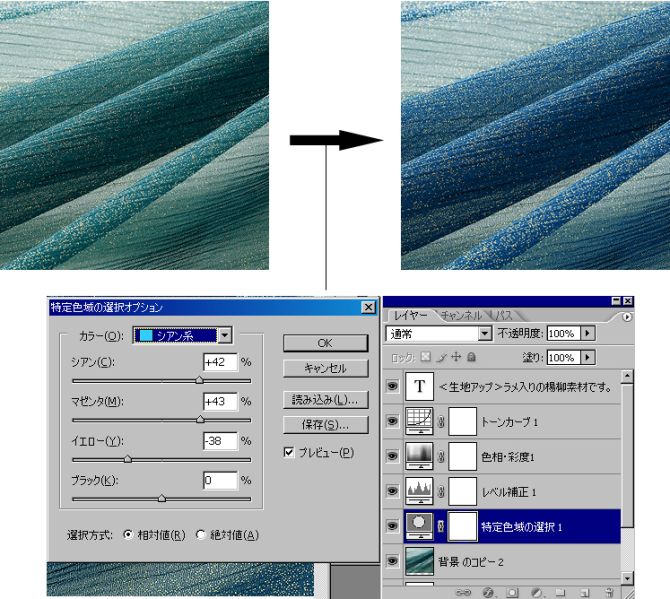The width and height of the screenshot is (670, 599).
Task: Hide the 背景 のコピー 2 layer
Action: coord(392,561)
